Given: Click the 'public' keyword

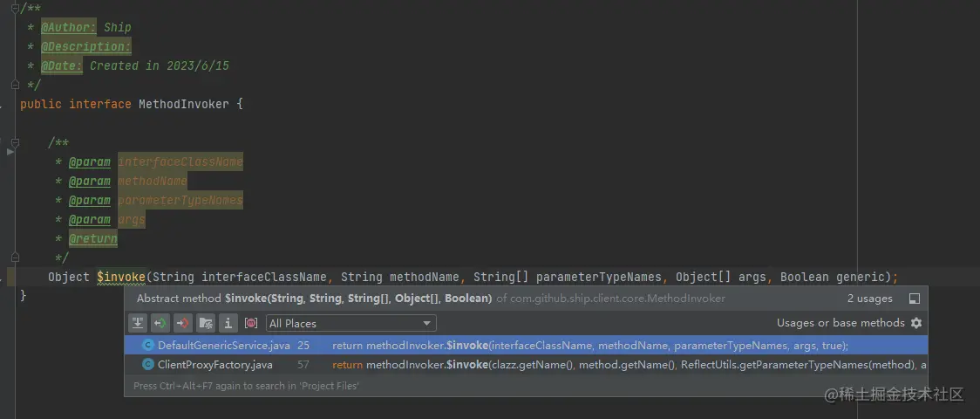Looking at the screenshot, I should [41, 104].
